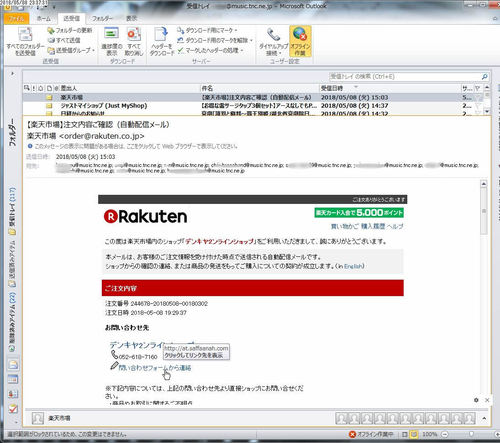Image resolution: width=500 pixels, height=443 pixels.
Task: Sort by the 件名 column header
Action: click(207, 88)
